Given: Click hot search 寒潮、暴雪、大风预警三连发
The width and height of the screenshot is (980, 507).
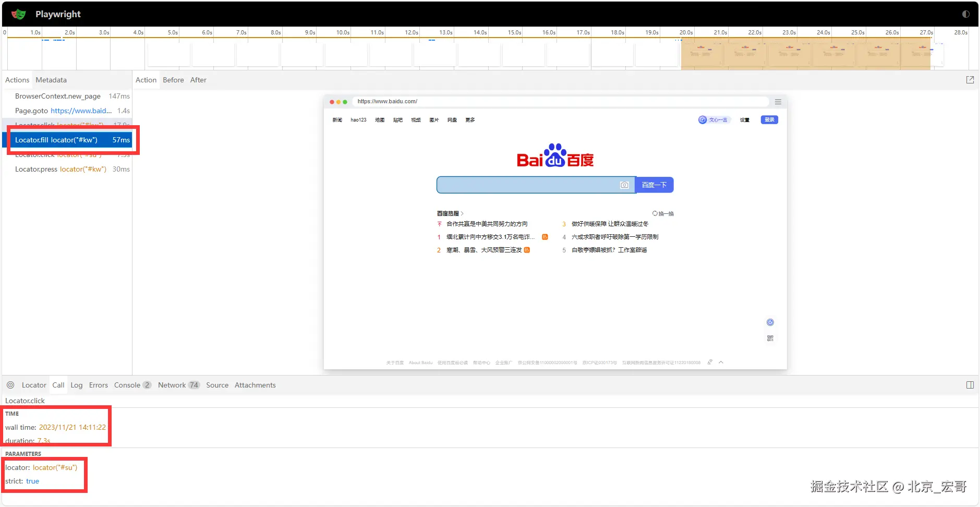Looking at the screenshot, I should [x=484, y=250].
